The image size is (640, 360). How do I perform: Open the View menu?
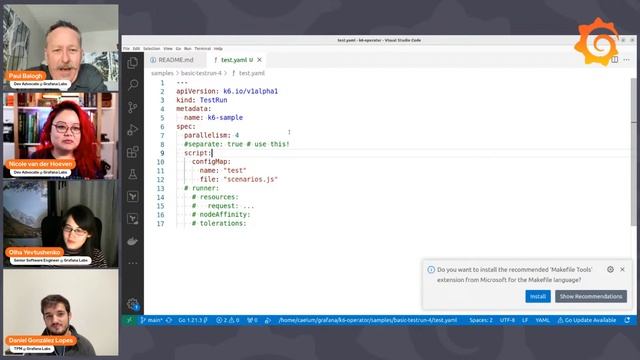[168, 49]
